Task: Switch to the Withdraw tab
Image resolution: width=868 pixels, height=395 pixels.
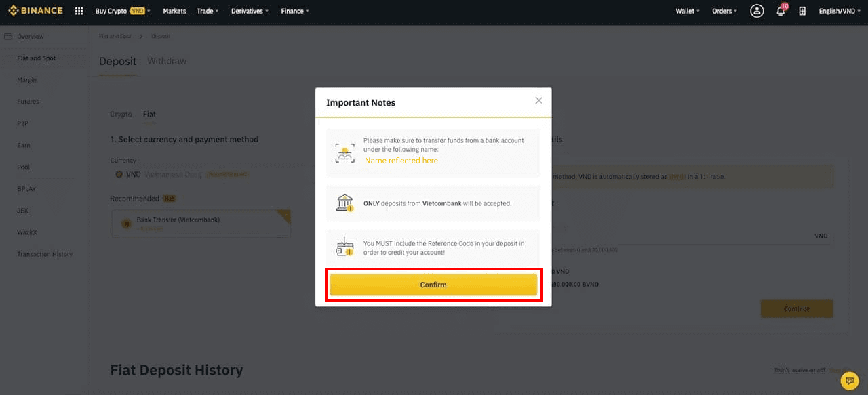Action: pos(167,61)
